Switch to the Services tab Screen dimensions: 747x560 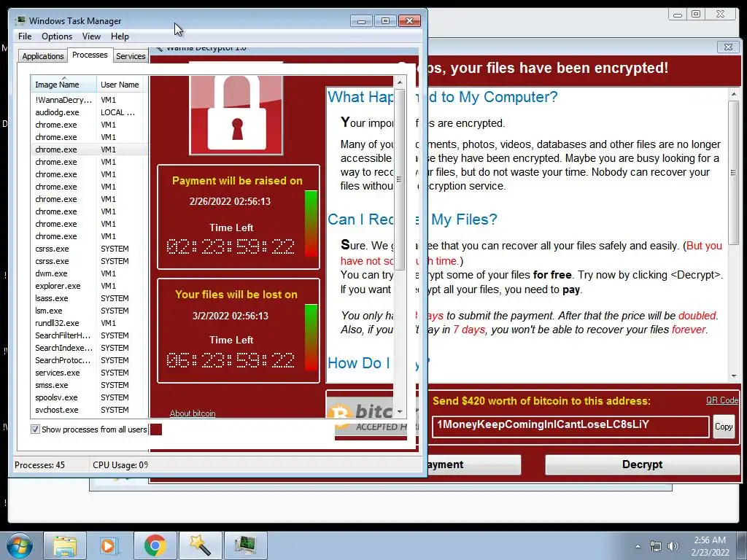(x=131, y=56)
